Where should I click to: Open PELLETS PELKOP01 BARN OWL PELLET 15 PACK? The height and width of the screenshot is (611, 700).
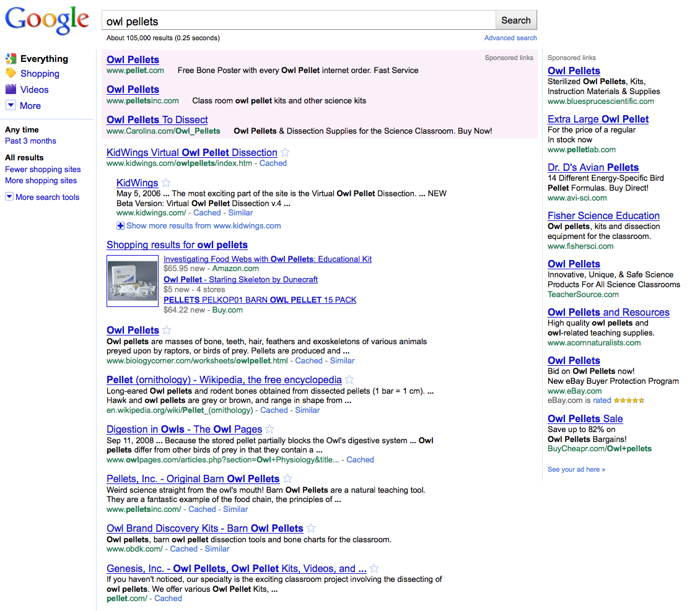coord(260,300)
